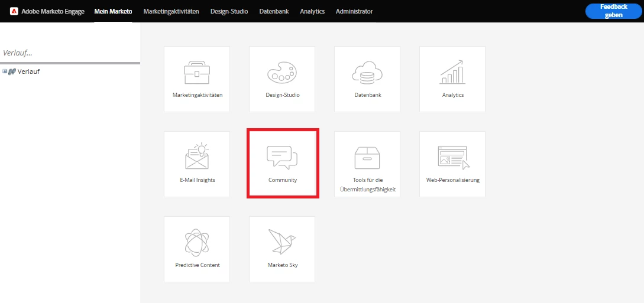
Task: Open the Analytics chart tile
Action: tap(452, 79)
